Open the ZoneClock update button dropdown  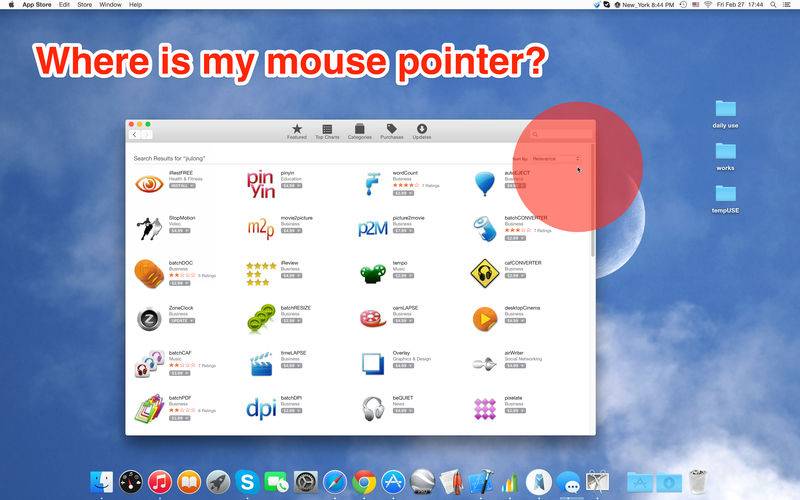[x=192, y=321]
